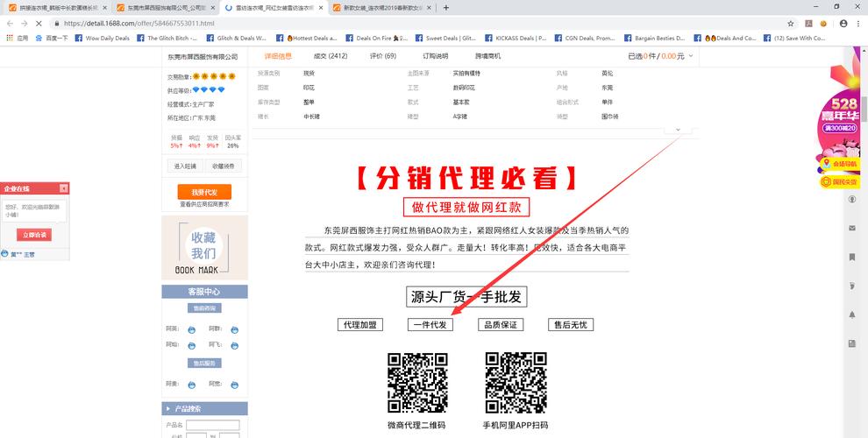Chat with 阿英 via Wangwang icon

(x=191, y=329)
